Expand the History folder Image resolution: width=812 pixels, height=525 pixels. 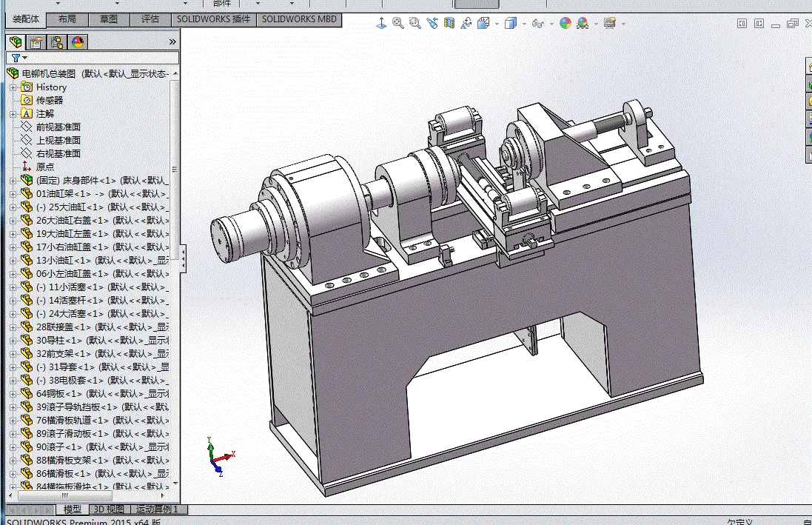[13, 87]
